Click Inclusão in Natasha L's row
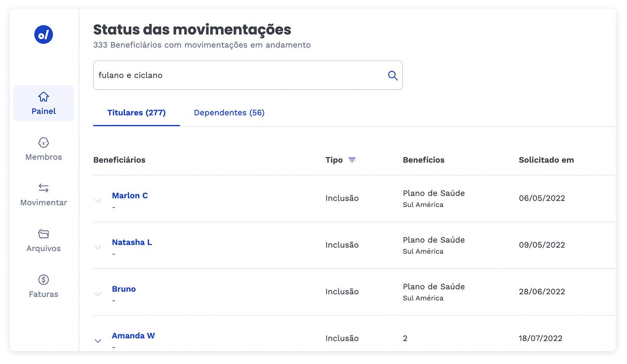627x364 pixels. pyautogui.click(x=342, y=245)
